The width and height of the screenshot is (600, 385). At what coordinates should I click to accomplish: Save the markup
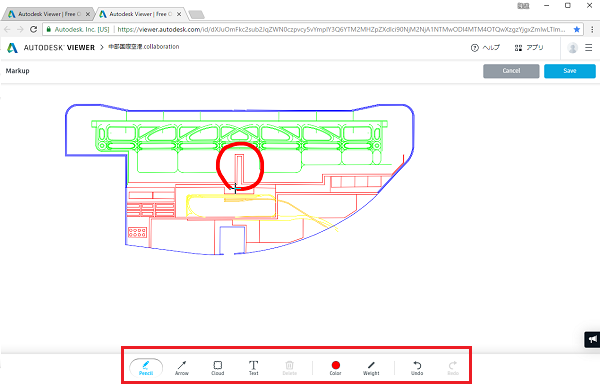click(570, 71)
